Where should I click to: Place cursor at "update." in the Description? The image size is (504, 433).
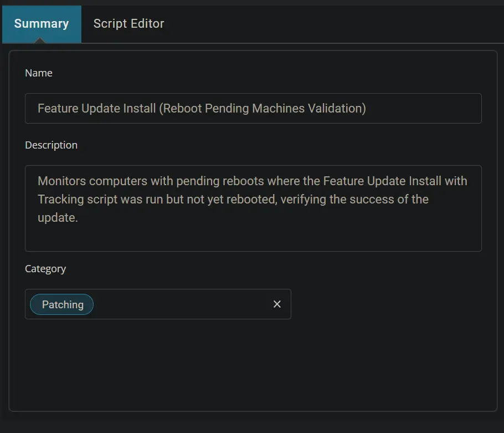coord(58,218)
